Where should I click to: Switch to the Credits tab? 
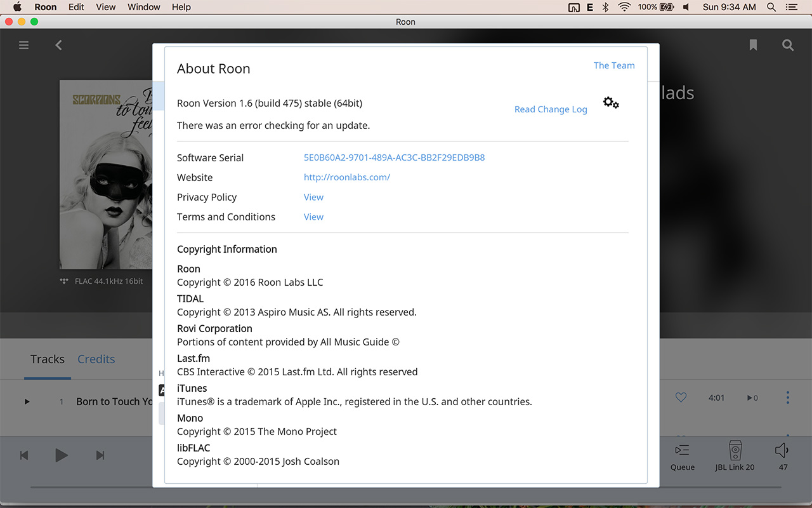click(x=96, y=359)
